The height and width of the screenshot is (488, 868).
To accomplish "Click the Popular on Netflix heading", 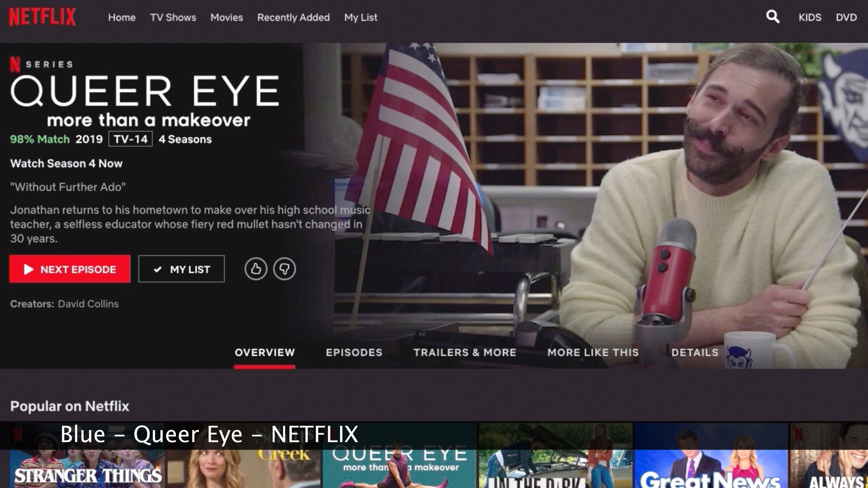I will (x=70, y=406).
